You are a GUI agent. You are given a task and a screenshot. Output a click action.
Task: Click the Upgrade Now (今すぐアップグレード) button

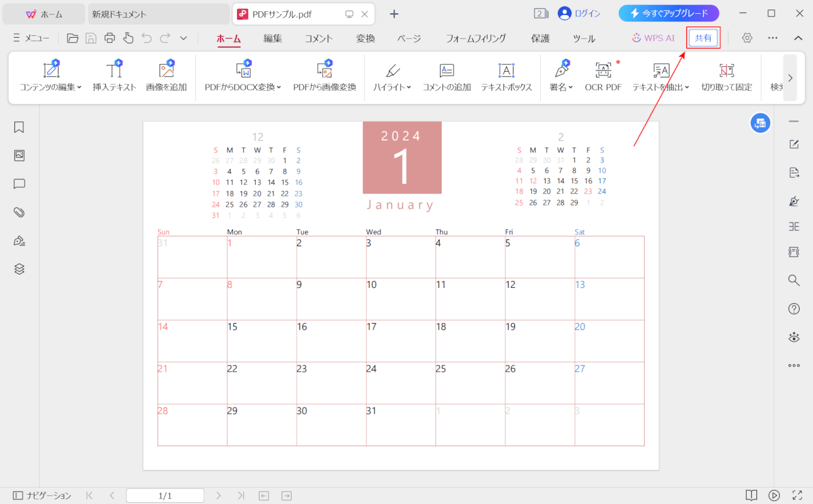coord(669,13)
